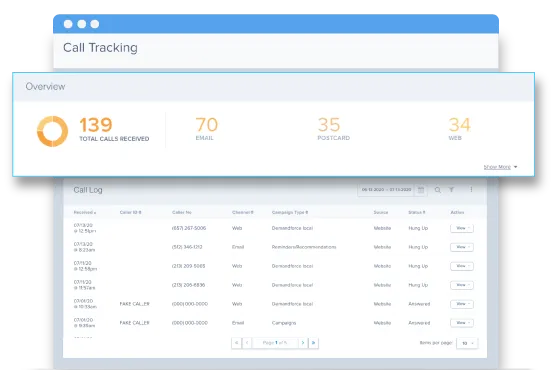Open the filter funnel icon in Call Log
Viewport: 555px width, 370px height.
(x=451, y=190)
